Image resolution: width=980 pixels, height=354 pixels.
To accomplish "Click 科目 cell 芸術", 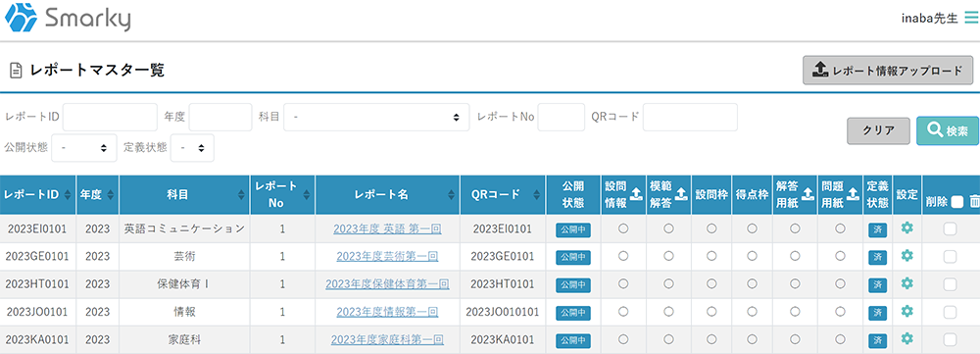I will pos(184,257).
